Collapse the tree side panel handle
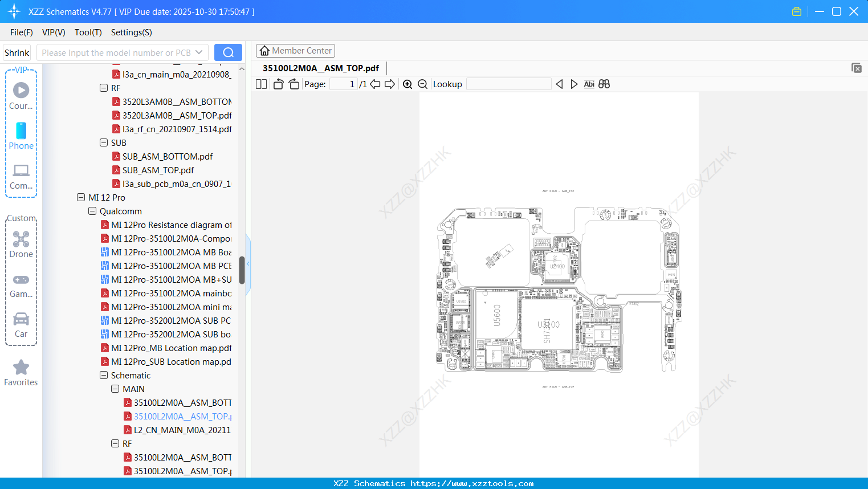Screen dimensions: 868x489 [248, 264]
